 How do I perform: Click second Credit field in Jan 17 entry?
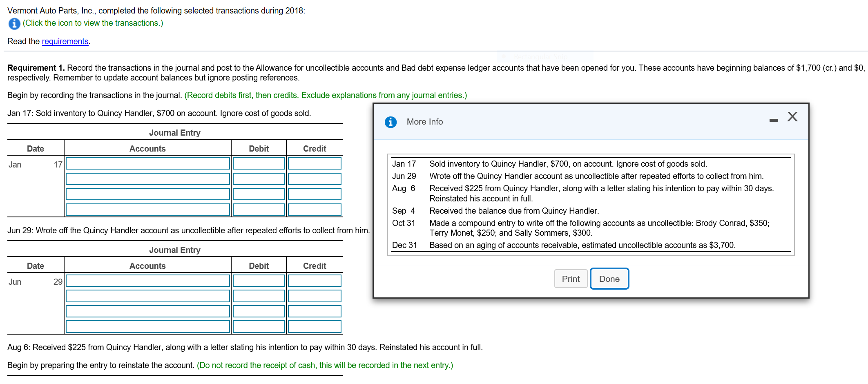tap(315, 179)
